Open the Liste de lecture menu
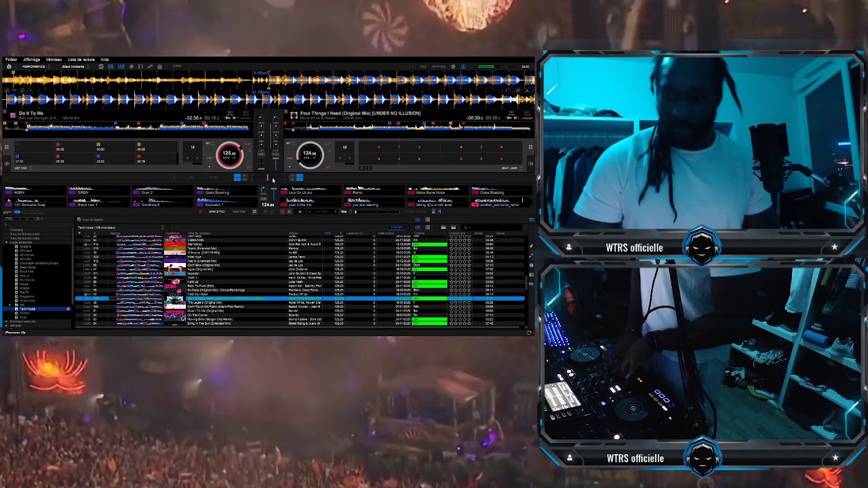Viewport: 868px width, 488px height. pos(81,60)
